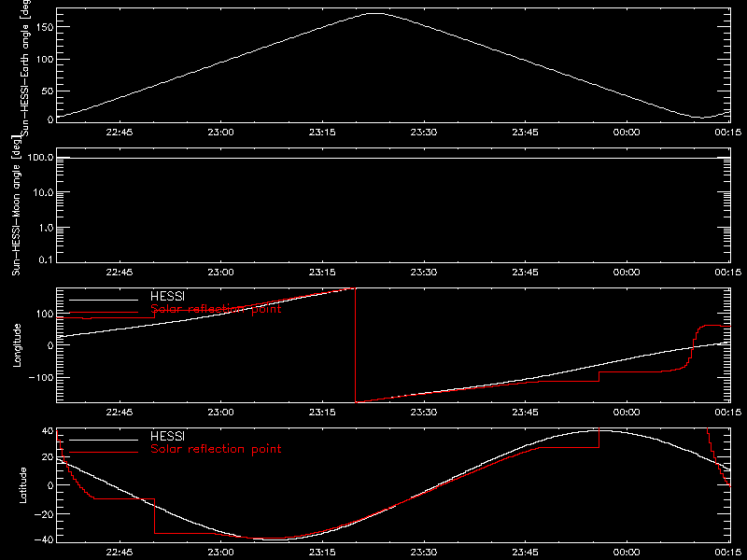
Task: Click 23:30 time label under Earth angle plot
Action: coord(424,133)
